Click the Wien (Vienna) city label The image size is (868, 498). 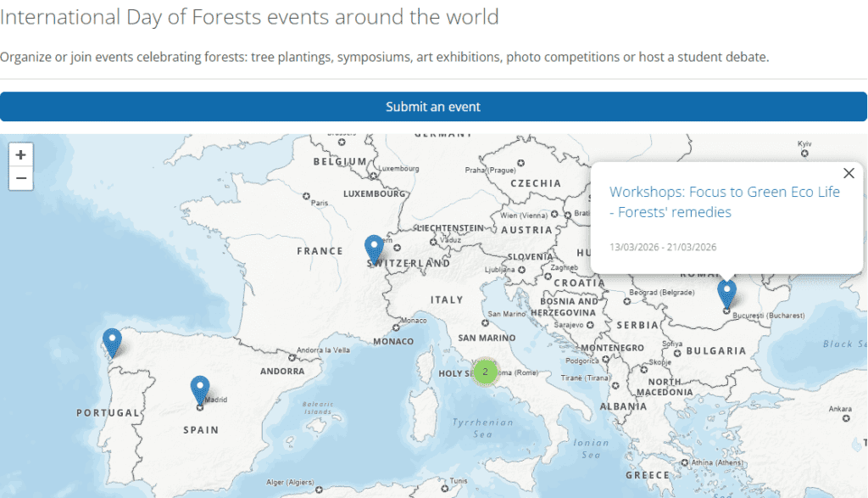pyautogui.click(x=524, y=215)
